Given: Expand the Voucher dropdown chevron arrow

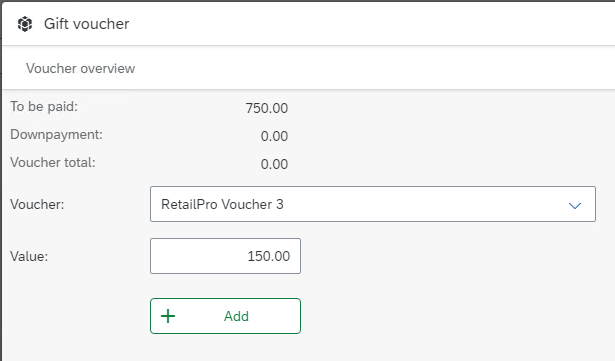Looking at the screenshot, I should [x=575, y=205].
